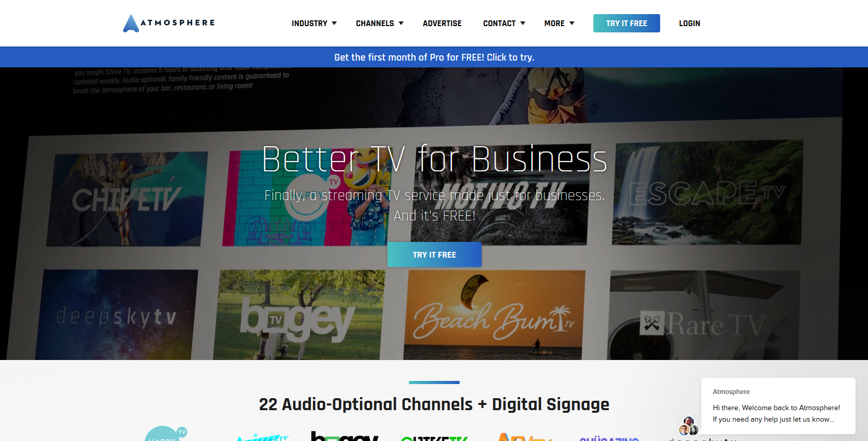This screenshot has height=441, width=868.
Task: Click the first month Pro free banner
Action: click(x=434, y=57)
